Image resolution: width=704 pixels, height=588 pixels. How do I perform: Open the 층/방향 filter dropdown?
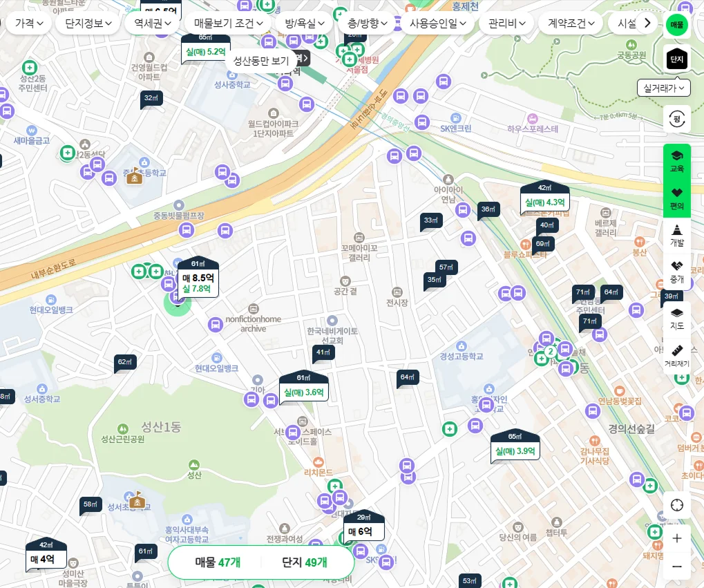tap(367, 23)
